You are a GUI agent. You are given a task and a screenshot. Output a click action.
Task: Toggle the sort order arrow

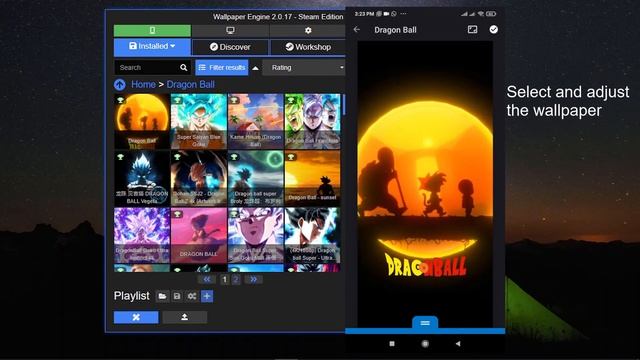click(256, 68)
